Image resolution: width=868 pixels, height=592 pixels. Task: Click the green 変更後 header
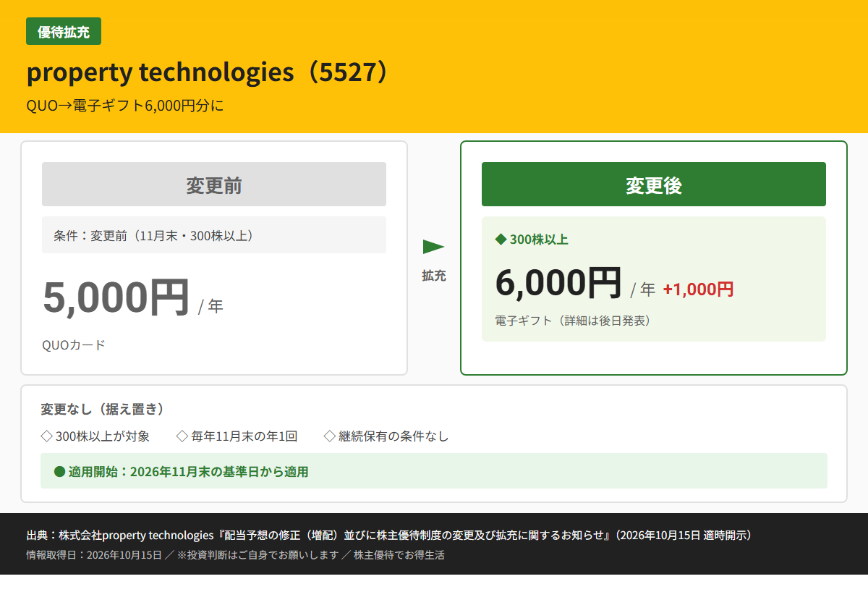tap(654, 185)
